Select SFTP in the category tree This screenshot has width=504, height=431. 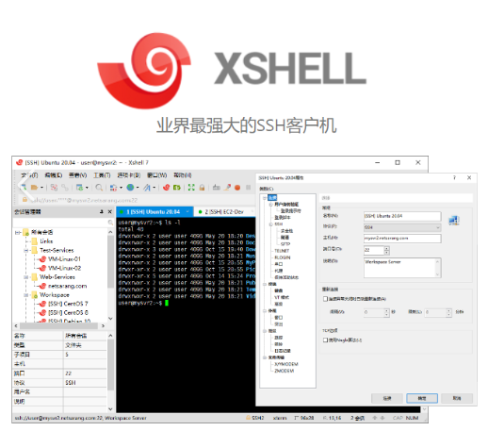(x=285, y=244)
